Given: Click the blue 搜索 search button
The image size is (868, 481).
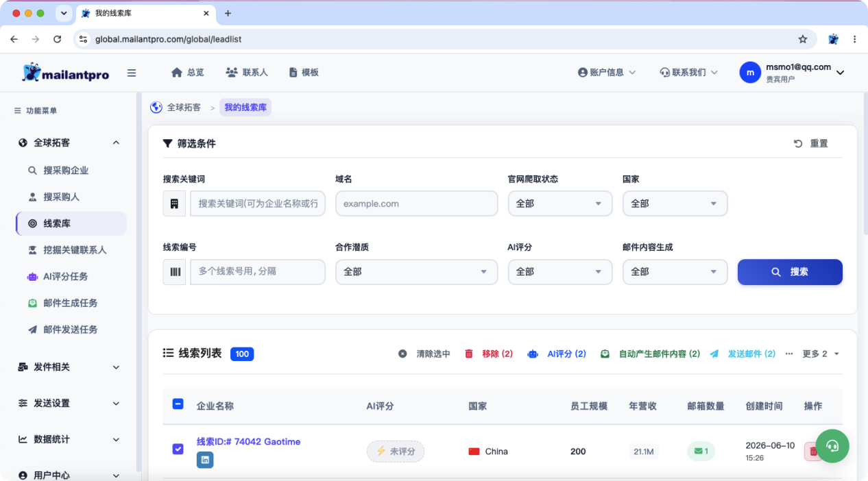Looking at the screenshot, I should tap(790, 272).
